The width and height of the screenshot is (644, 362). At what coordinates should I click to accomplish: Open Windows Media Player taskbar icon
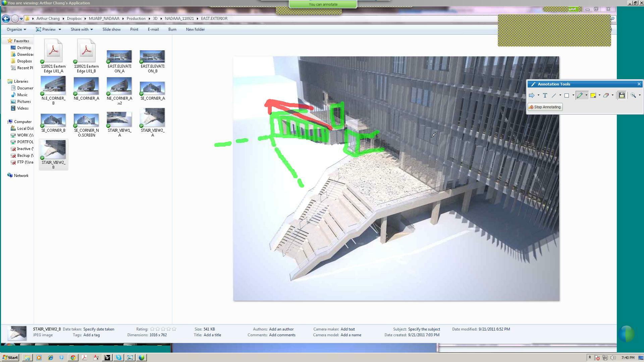[39, 358]
